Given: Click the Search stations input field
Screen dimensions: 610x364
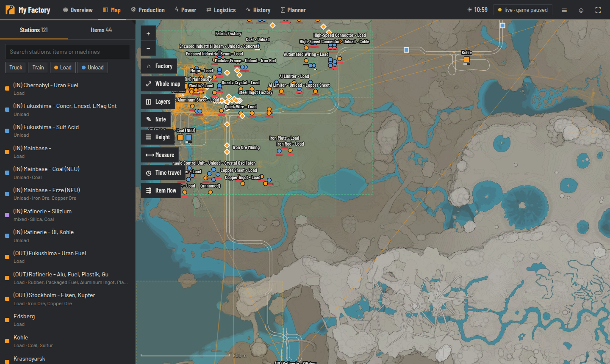Looking at the screenshot, I should pyautogui.click(x=68, y=52).
